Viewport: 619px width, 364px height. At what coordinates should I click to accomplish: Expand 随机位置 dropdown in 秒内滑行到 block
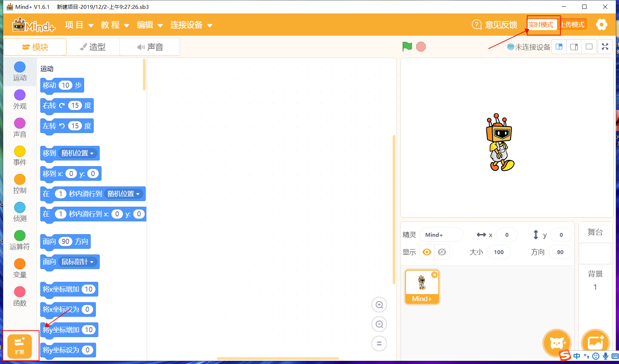(123, 194)
